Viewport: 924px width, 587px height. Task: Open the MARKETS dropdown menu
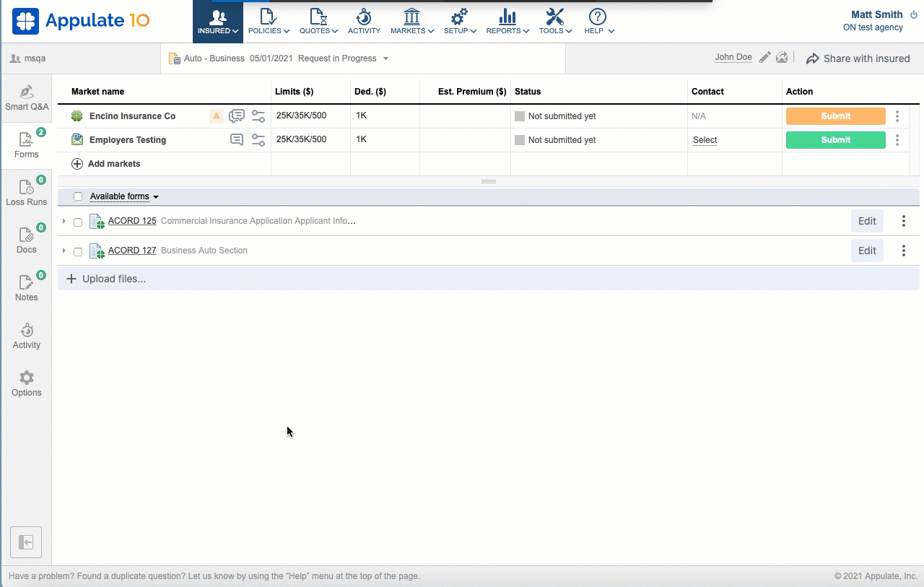click(412, 22)
